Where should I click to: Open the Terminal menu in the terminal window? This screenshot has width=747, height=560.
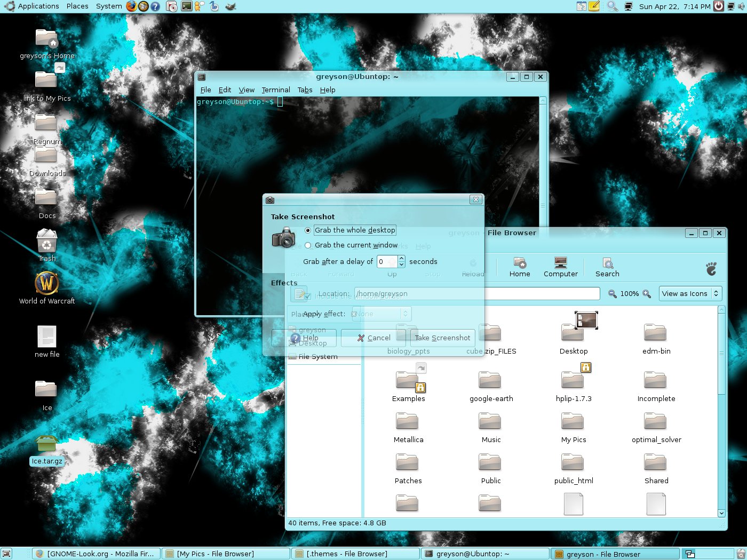pyautogui.click(x=276, y=90)
